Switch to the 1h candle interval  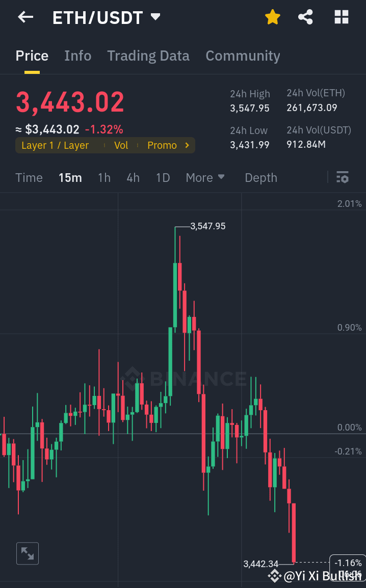104,177
